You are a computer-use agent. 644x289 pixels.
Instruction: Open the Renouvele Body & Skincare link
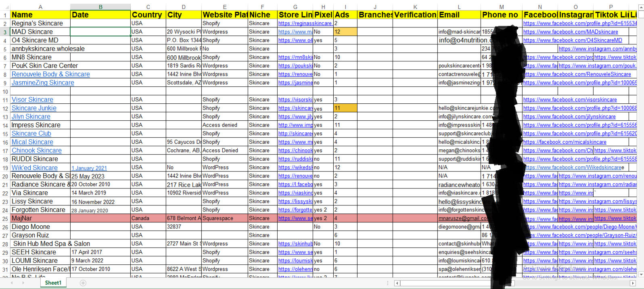[x=50, y=74]
